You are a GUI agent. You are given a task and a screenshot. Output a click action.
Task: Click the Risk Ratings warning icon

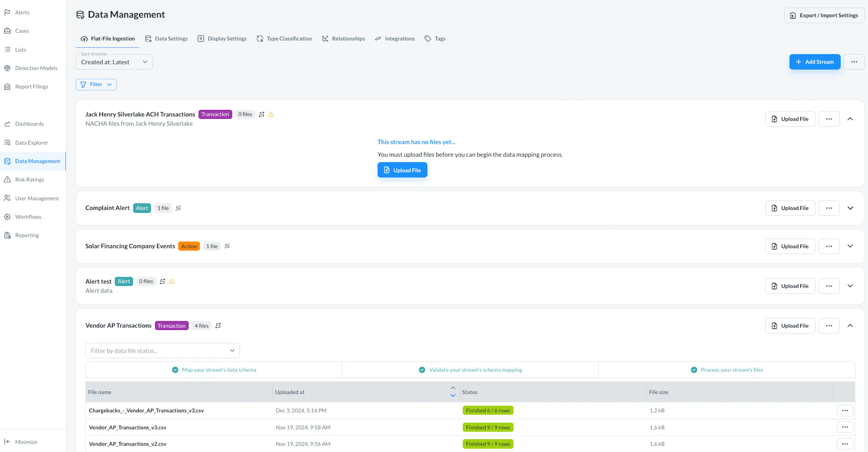pyautogui.click(x=7, y=180)
